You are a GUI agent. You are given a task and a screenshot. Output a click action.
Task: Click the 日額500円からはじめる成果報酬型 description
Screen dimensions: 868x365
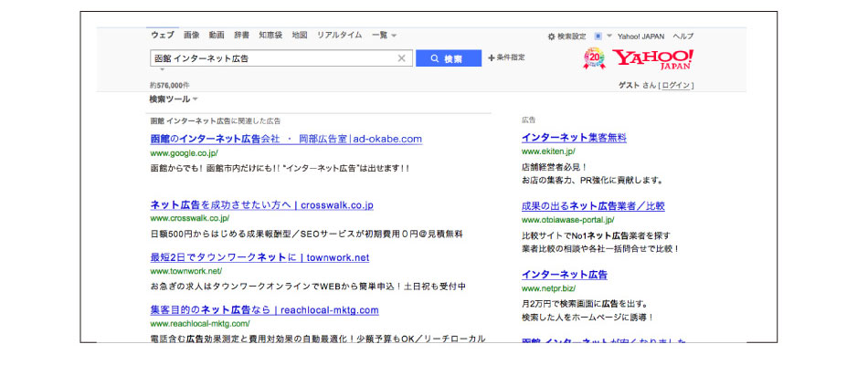pos(306,234)
